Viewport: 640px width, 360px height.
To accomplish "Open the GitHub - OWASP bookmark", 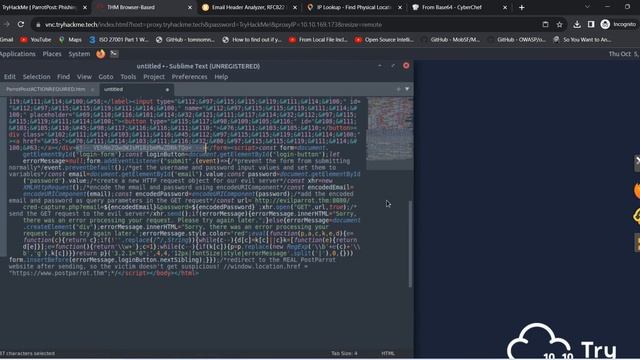I will 517,40.
